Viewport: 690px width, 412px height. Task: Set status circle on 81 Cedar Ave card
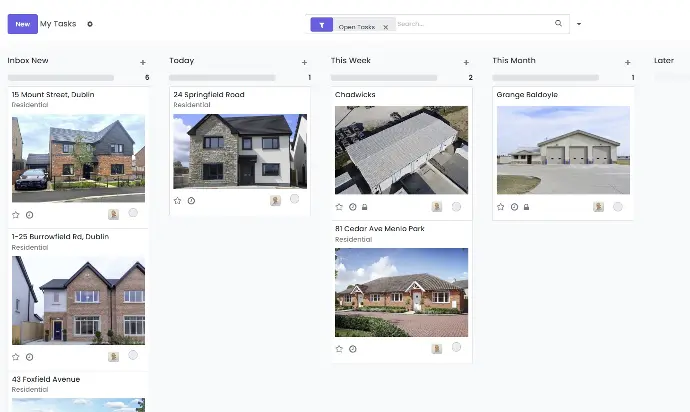coord(456,347)
